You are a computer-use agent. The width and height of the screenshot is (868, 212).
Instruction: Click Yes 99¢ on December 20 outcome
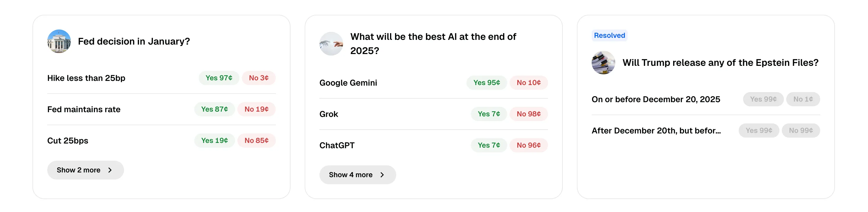[x=763, y=99]
